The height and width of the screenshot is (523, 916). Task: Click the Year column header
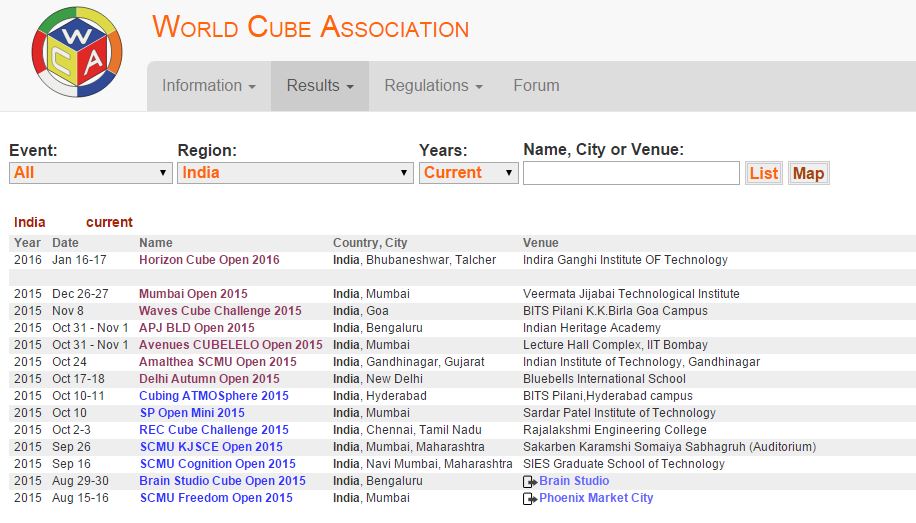pos(27,243)
